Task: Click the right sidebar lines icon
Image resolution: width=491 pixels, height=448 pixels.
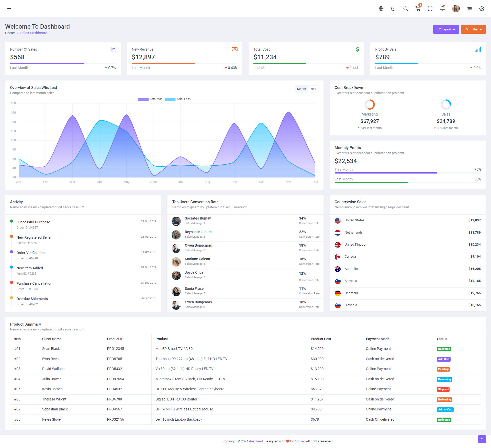Action: click(470, 9)
